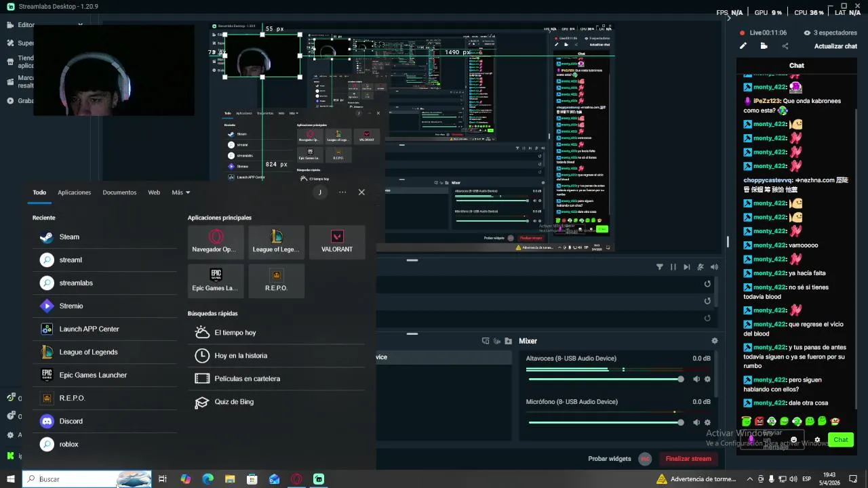Switch to the Todo search tab
The image size is (868, 488).
[39, 192]
